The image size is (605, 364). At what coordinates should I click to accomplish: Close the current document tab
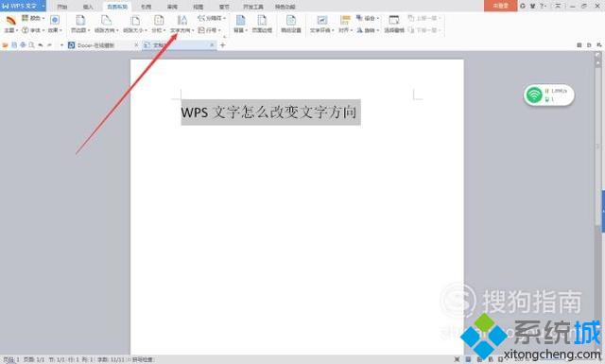[x=212, y=45]
